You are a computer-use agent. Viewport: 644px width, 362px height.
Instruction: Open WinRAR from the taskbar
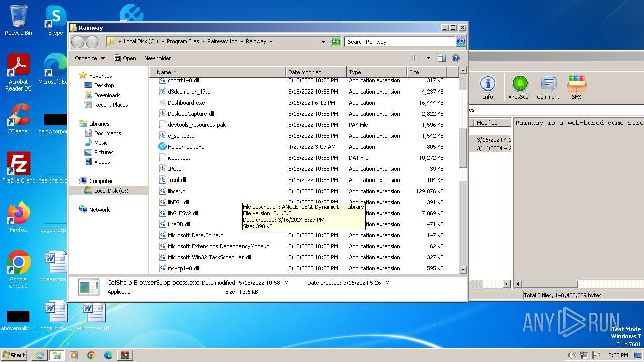125,355
